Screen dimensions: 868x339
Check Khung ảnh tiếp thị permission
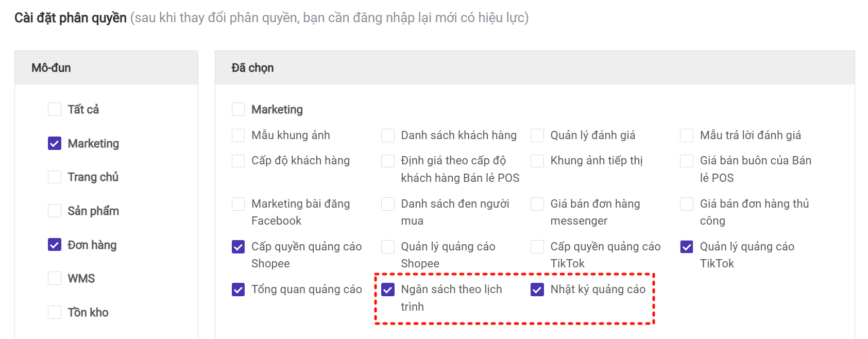(x=537, y=161)
